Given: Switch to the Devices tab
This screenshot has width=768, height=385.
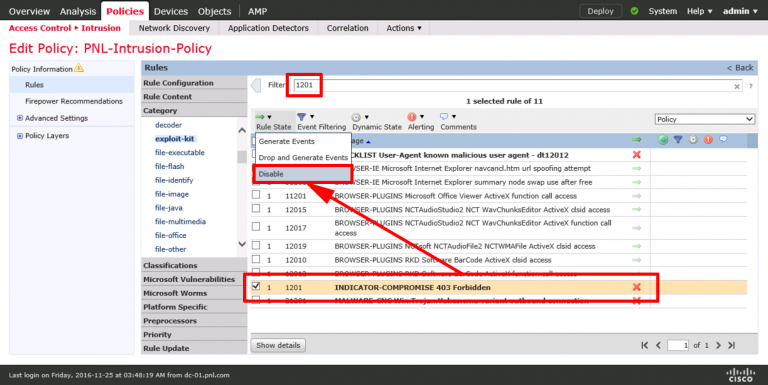Looking at the screenshot, I should [x=170, y=11].
